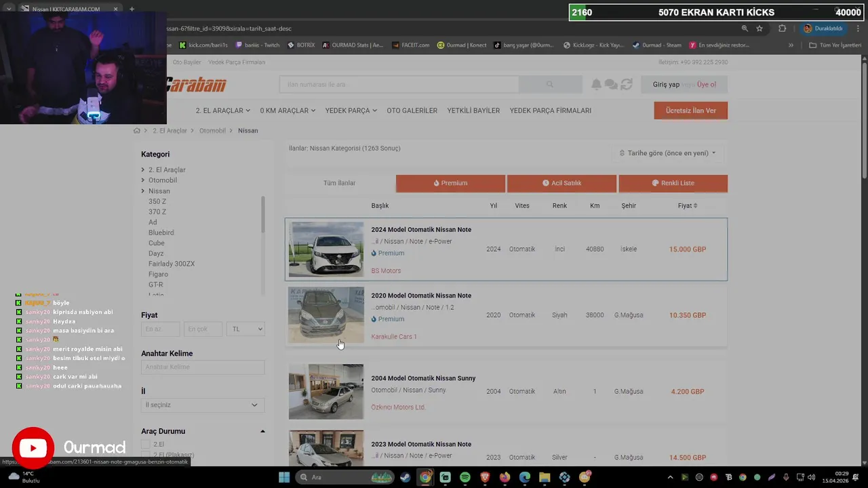Screen dimensions: 868x488
Task: Select the 350 Z model
Action: [x=157, y=201]
